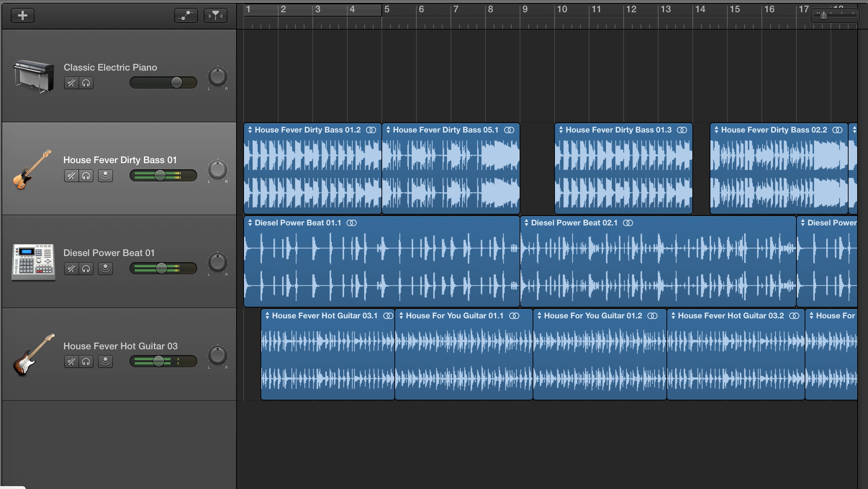Click the bounce/export icon on Diesel Power Beat track
Viewport: 868px width, 489px height.
point(104,268)
